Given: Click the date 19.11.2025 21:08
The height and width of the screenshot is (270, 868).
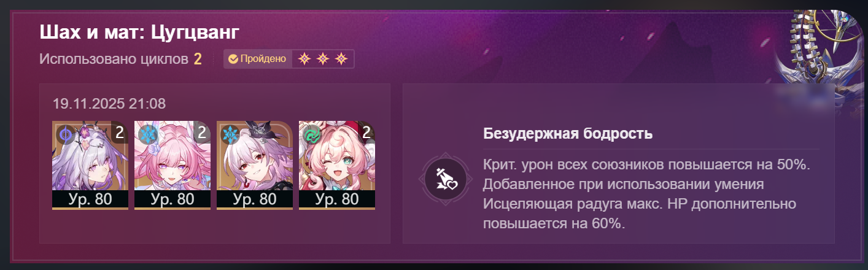Looking at the screenshot, I should 109,104.
